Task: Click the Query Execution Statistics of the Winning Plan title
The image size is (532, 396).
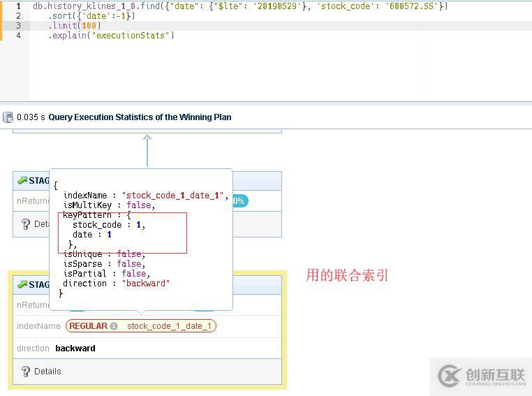Action: pyautogui.click(x=140, y=117)
